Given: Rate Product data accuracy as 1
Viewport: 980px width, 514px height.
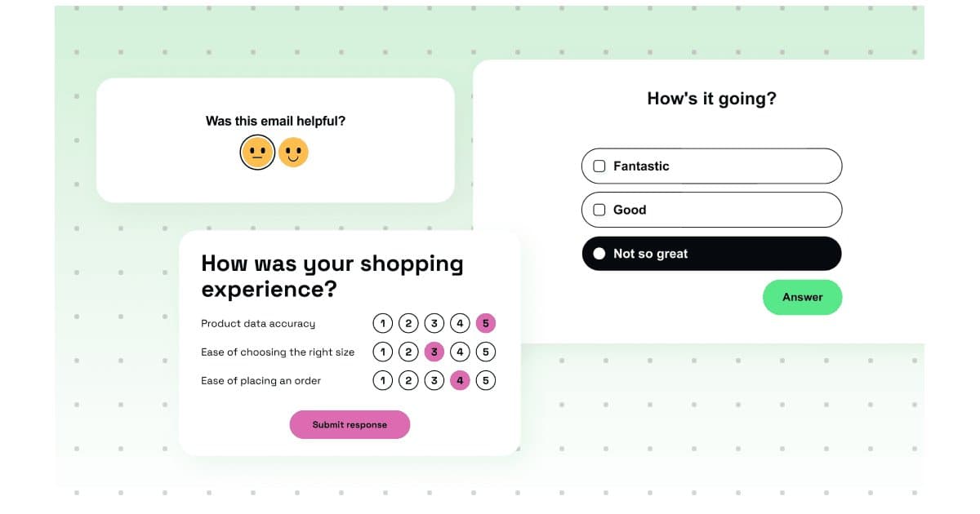Looking at the screenshot, I should tap(383, 324).
